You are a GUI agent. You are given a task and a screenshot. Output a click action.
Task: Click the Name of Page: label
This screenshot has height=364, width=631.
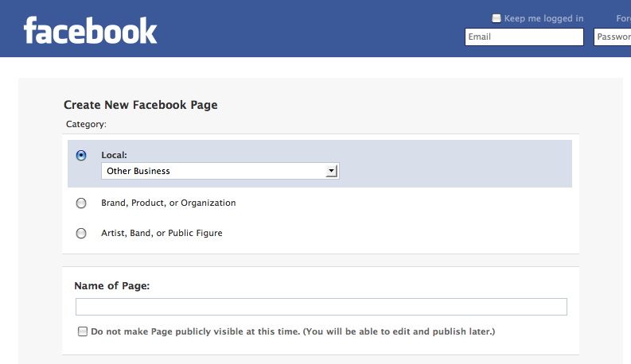111,286
